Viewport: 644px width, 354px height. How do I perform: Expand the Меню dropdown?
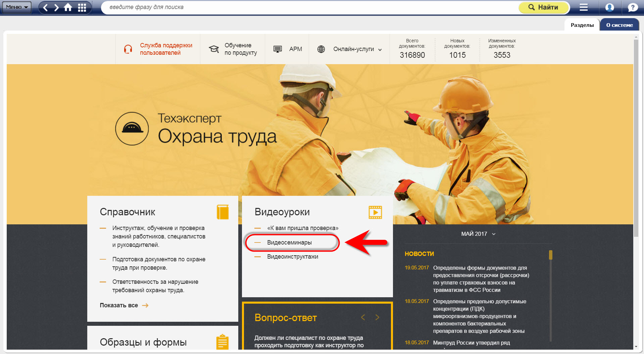(x=17, y=7)
